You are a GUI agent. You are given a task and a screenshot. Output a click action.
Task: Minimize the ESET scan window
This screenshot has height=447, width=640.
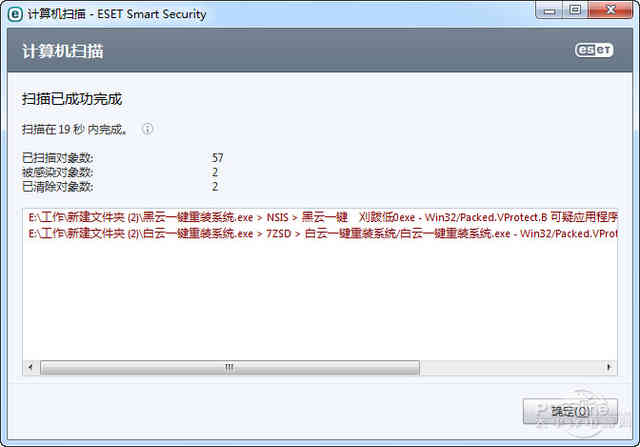(549, 11)
